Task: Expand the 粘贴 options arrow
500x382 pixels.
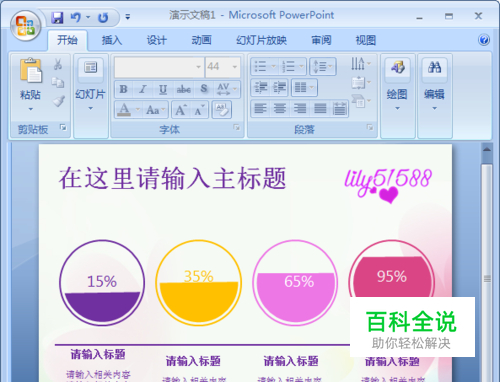Action: 30,109
